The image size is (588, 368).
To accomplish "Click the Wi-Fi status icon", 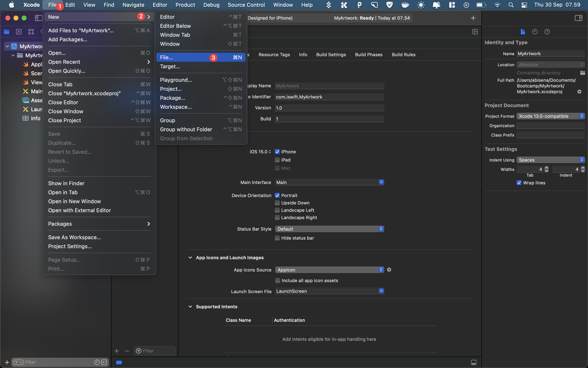I will [497, 5].
